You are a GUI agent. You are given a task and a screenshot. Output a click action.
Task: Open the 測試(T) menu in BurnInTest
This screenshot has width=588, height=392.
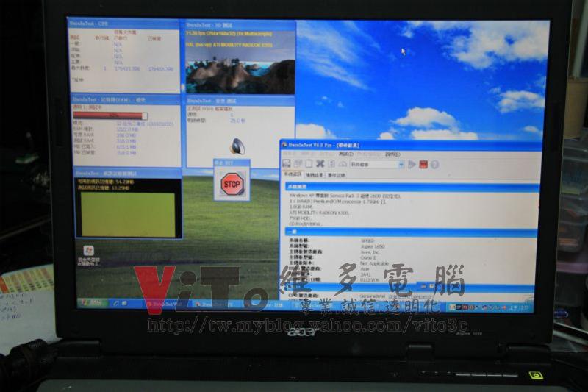pyautogui.click(x=346, y=154)
